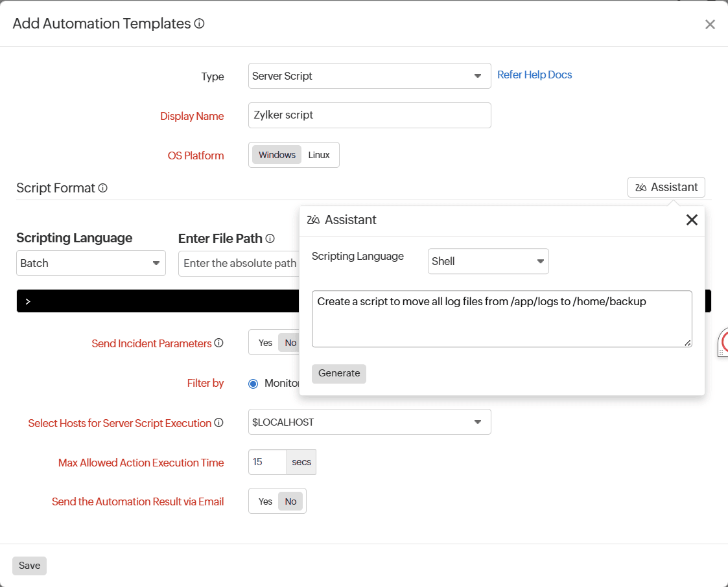Enable Send the Automation Result via Email
Screen dimensions: 728x587
click(265, 501)
